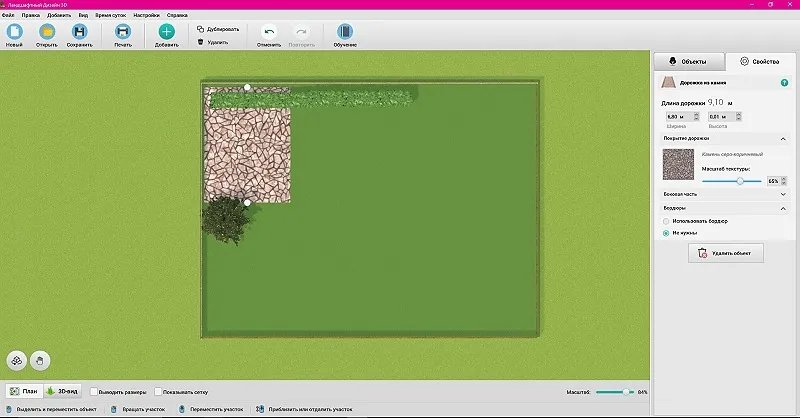Click the mouse icon beside Переместить участок

182,409
